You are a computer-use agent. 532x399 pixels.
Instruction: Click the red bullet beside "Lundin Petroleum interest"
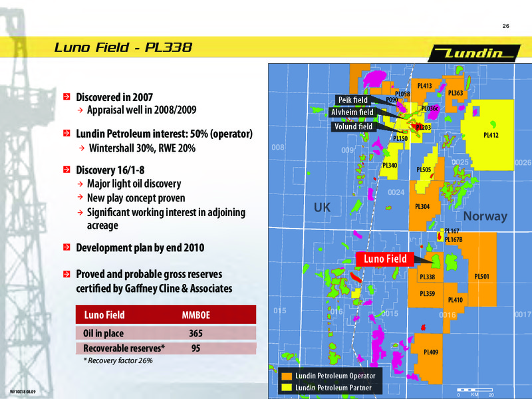[66, 134]
